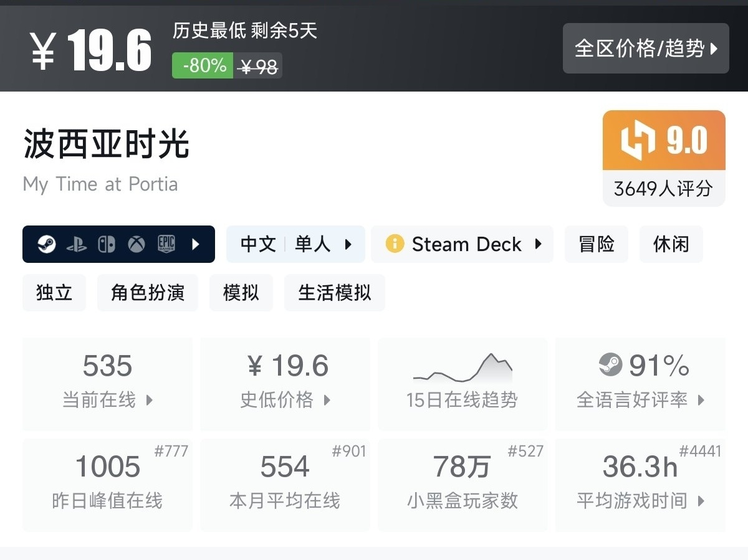Tap the 昨日峰值在线 1005 card
Viewport: 748px width, 560px height.
[x=107, y=485]
